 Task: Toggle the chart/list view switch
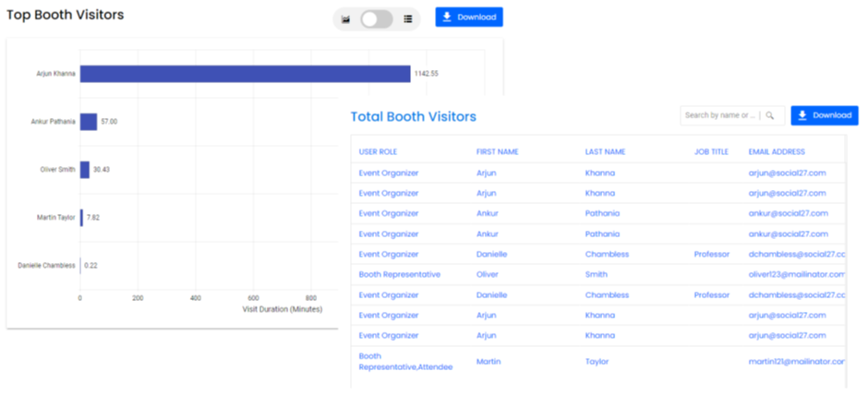coord(377,18)
